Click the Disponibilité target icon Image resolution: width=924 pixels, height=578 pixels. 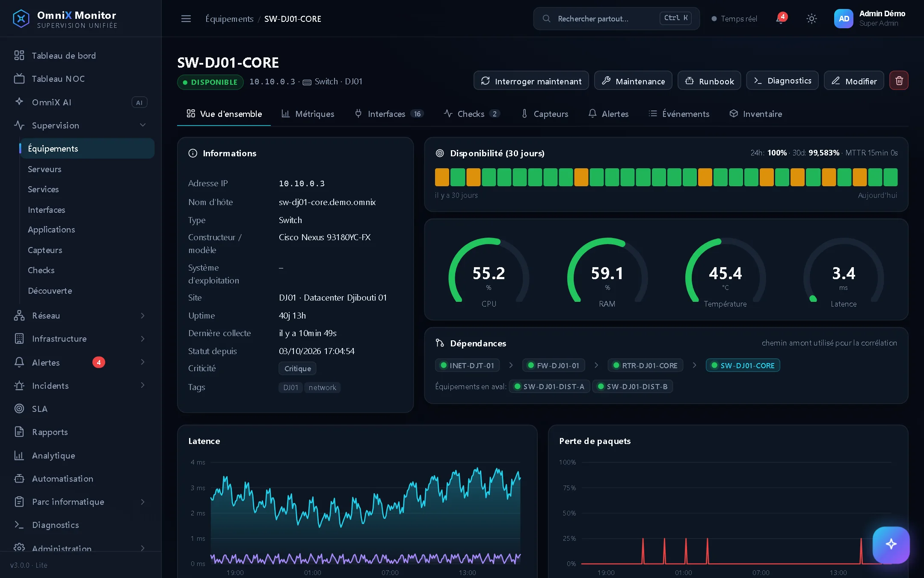[439, 153]
